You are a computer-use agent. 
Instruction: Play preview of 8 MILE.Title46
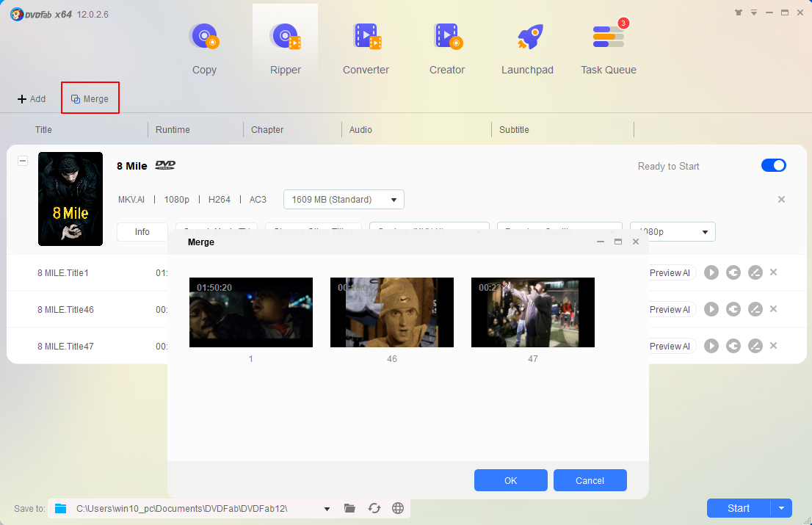[x=711, y=309]
